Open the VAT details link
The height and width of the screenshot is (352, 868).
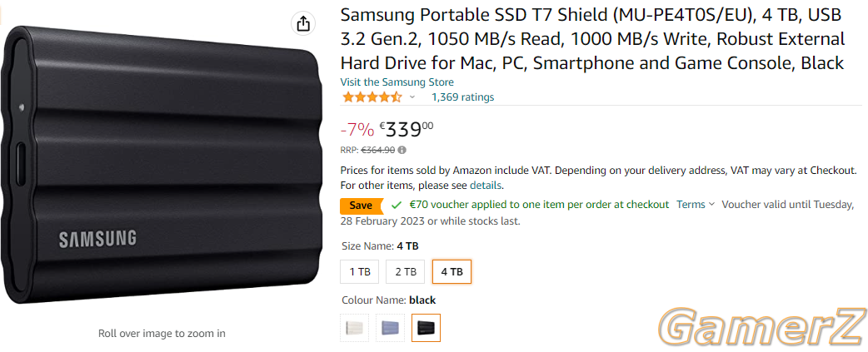pyautogui.click(x=486, y=185)
